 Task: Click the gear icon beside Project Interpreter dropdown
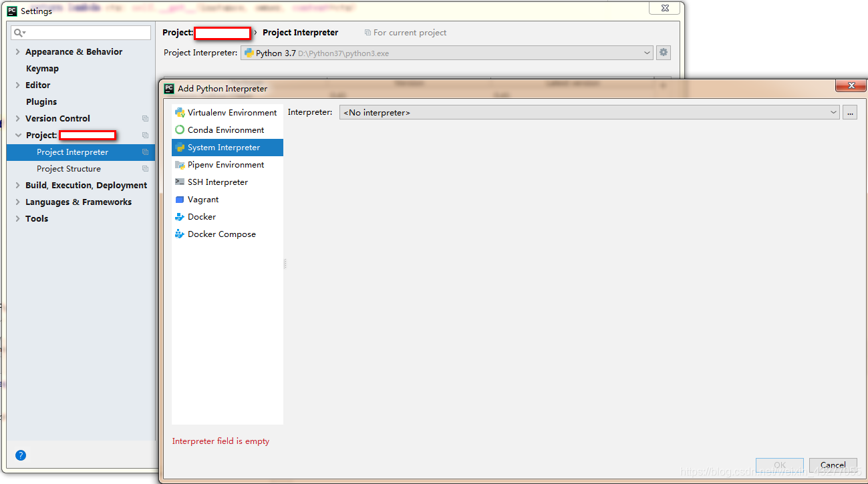[x=663, y=53]
